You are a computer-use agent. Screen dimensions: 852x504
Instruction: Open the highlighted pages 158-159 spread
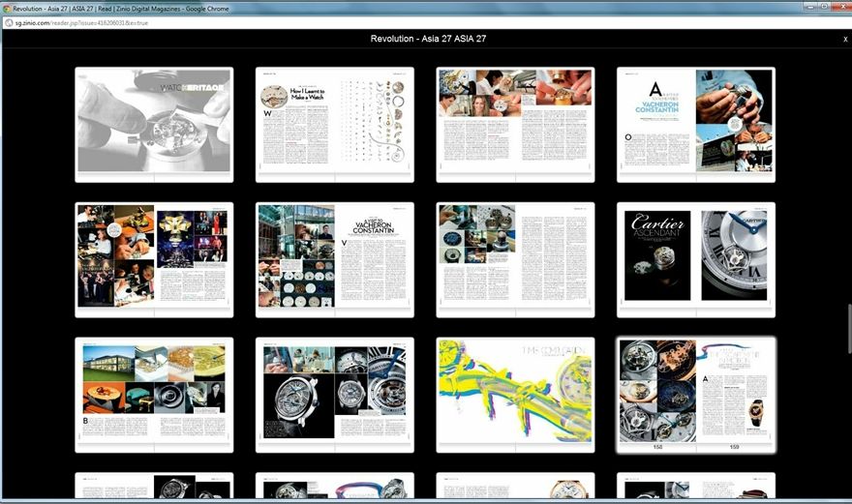click(x=696, y=395)
